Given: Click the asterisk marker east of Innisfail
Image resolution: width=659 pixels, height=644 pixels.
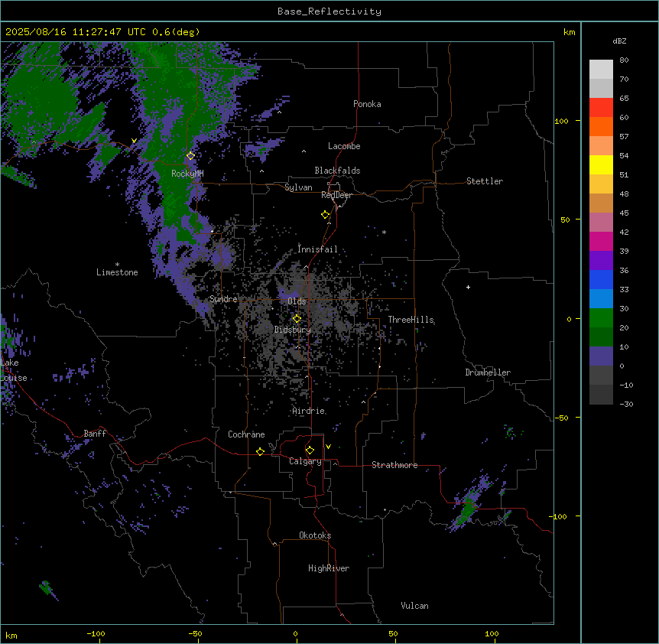Looking at the screenshot, I should pos(384,233).
